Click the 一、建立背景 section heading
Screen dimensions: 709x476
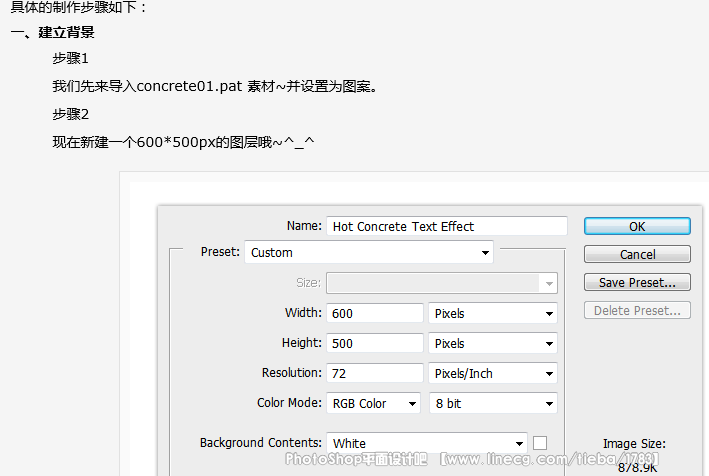tap(52, 32)
